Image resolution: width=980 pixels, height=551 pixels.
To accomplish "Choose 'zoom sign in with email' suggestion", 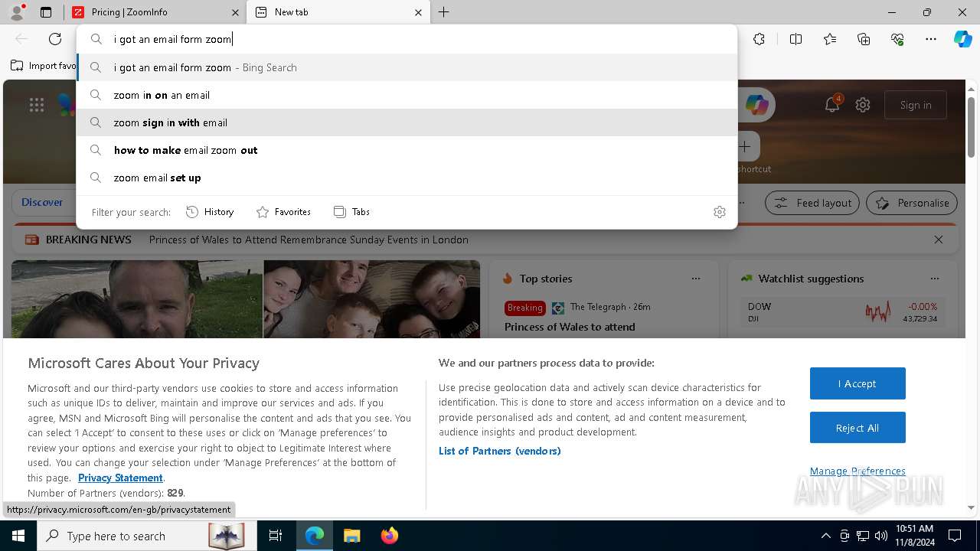I will 407,122.
